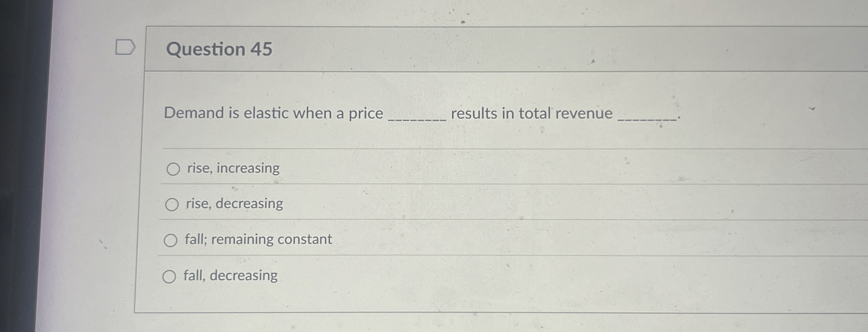Select the question title area
868x332 pixels.
coord(218,50)
